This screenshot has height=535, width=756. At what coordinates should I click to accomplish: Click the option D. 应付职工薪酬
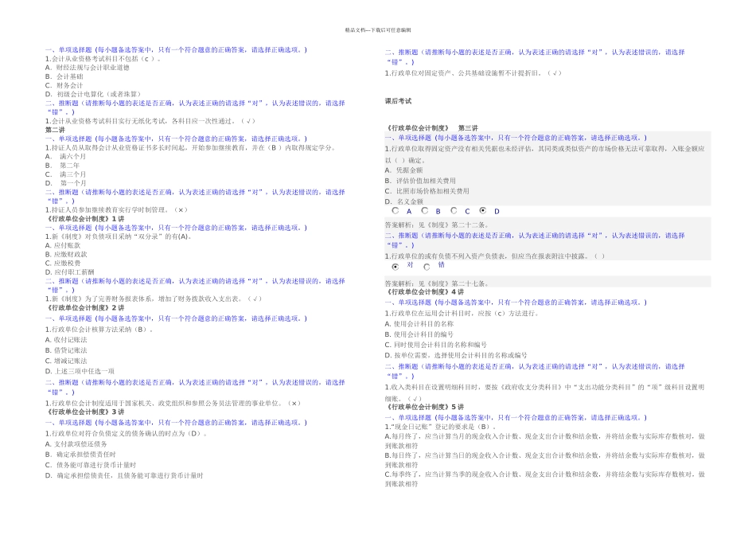[x=70, y=272]
